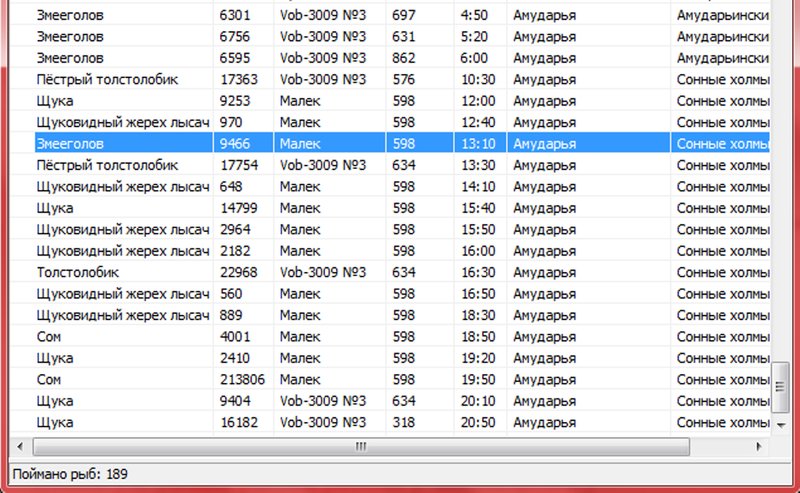Click the time cell 6:00

click(474, 58)
